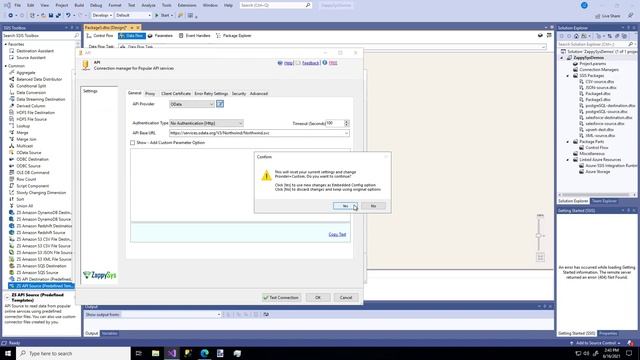
Task: Click the designer zoom slider handle
Action: point(539,236)
